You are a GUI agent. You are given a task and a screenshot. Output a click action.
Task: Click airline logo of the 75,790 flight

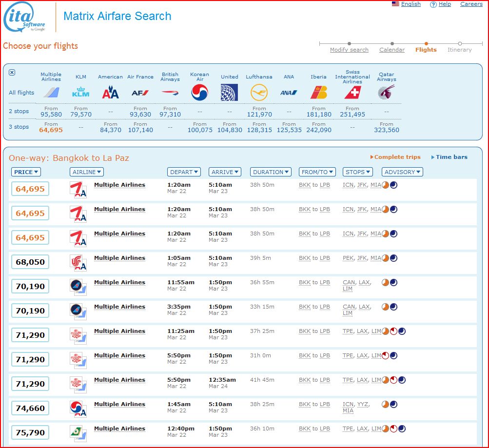tap(78, 433)
